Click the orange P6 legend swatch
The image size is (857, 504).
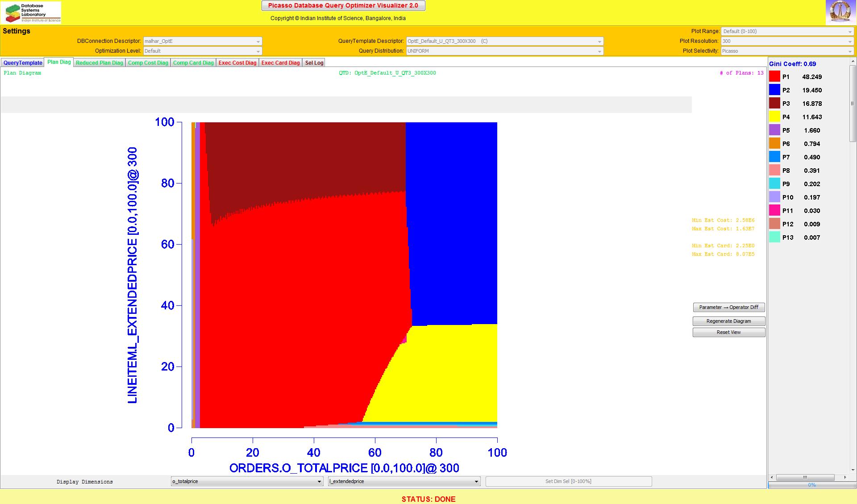774,144
